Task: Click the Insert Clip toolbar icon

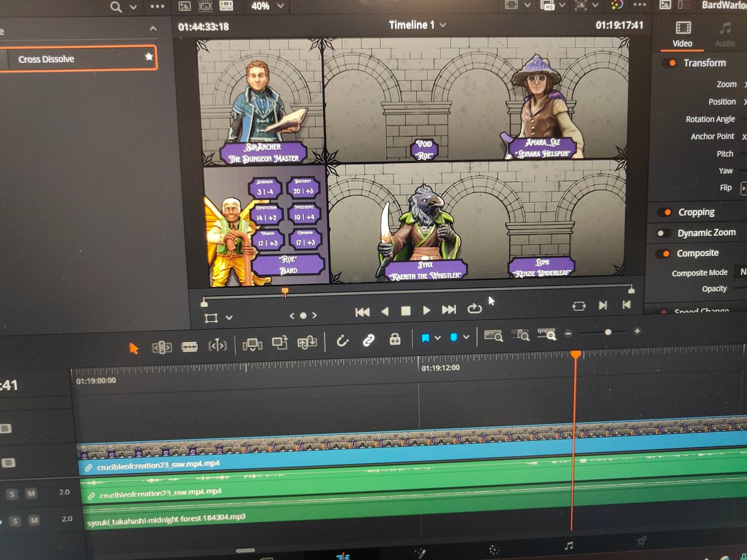Action: 252,344
